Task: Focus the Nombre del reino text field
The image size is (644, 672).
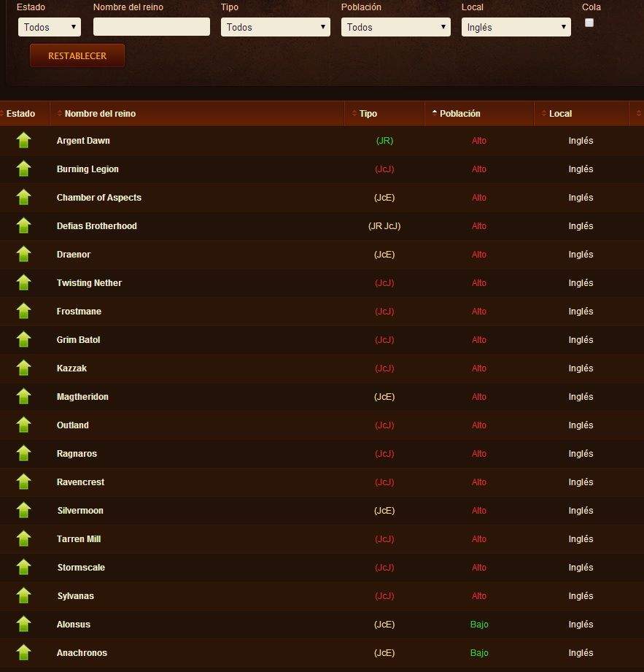Action: point(152,27)
